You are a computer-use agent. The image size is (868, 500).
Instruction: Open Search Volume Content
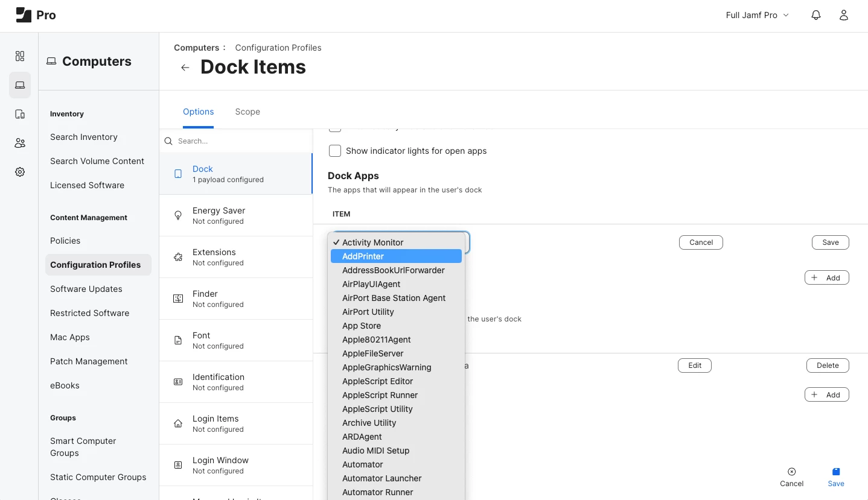(x=97, y=161)
